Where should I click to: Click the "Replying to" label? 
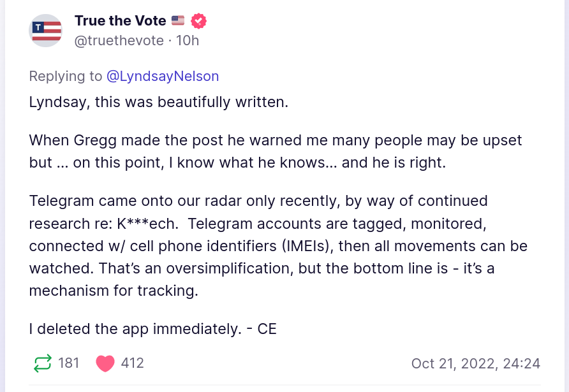[x=65, y=76]
